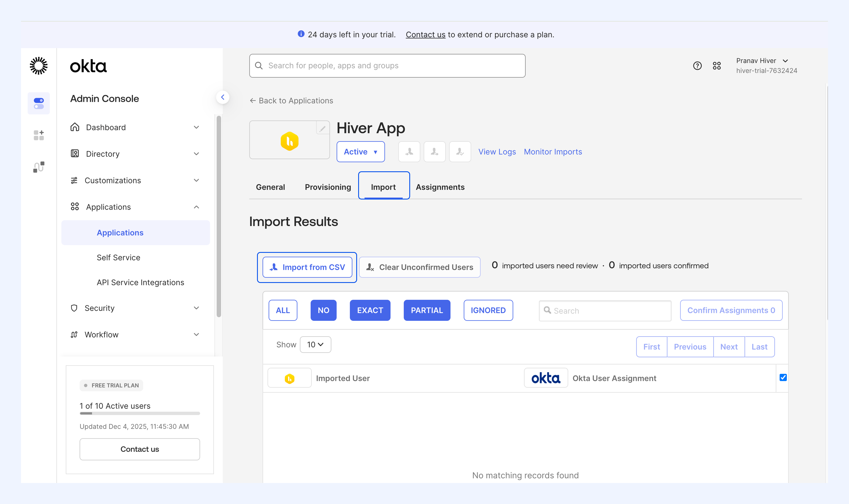Click Confirm Assignments button
The image size is (849, 504).
(731, 310)
